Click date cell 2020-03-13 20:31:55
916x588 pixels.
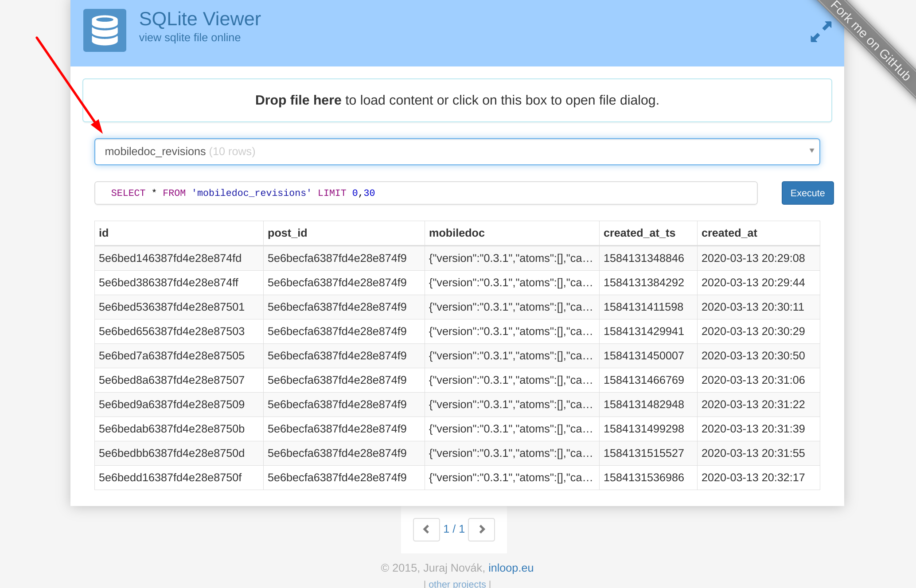tap(758, 453)
